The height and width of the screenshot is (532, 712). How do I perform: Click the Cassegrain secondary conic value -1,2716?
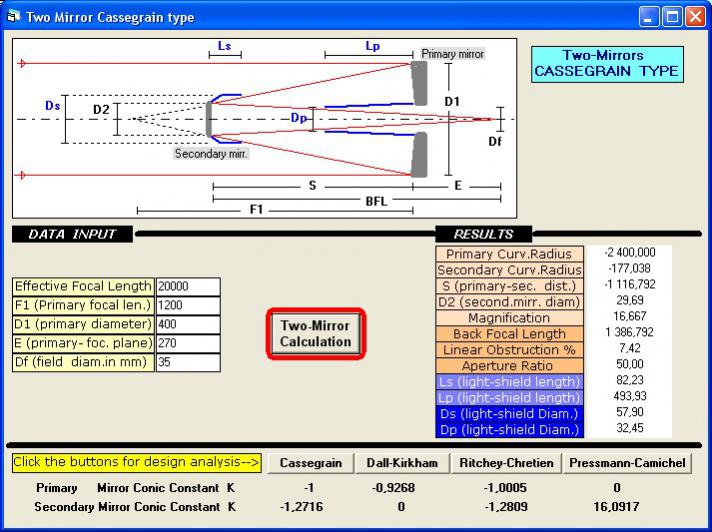pyautogui.click(x=302, y=507)
